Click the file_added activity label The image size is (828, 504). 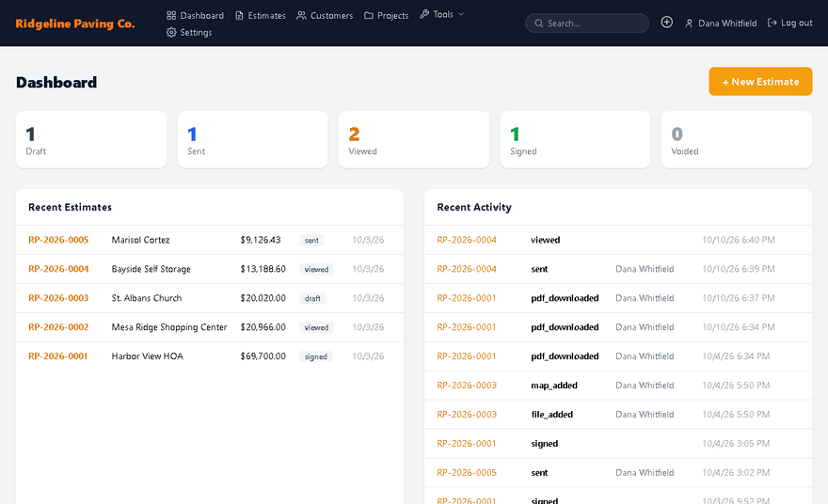click(551, 415)
